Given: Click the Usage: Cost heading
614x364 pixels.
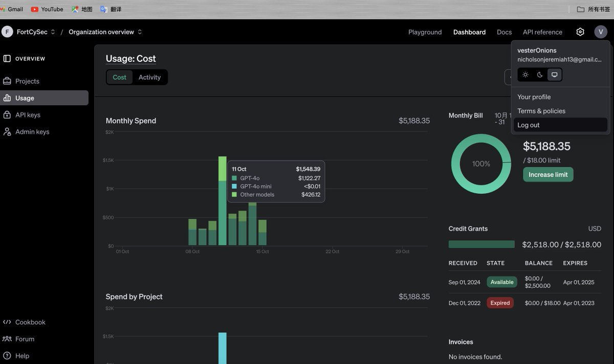Looking at the screenshot, I should tap(131, 59).
